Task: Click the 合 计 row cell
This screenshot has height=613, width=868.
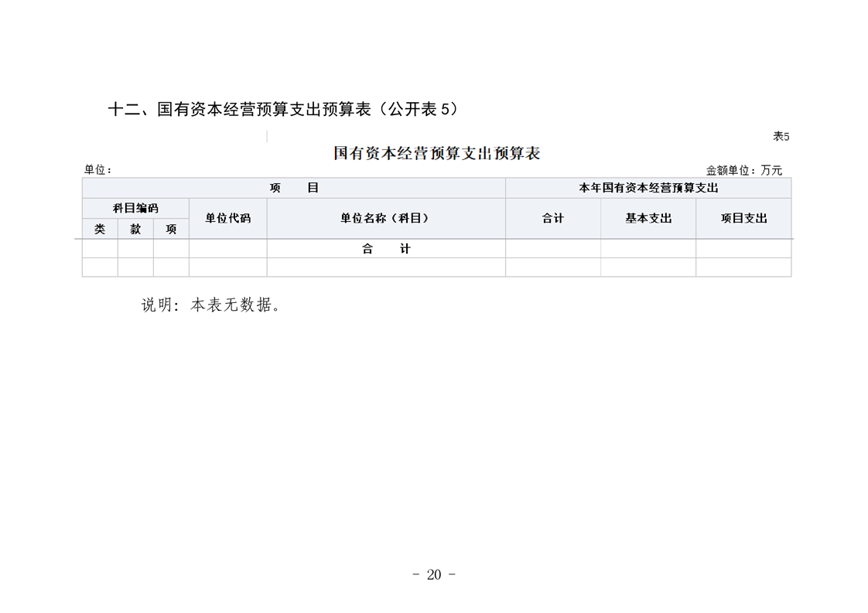Action: [x=386, y=249]
